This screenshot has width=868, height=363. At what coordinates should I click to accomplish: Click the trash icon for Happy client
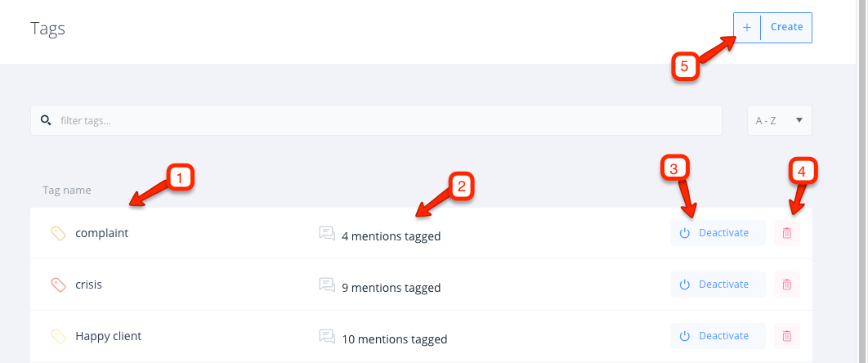tap(786, 336)
